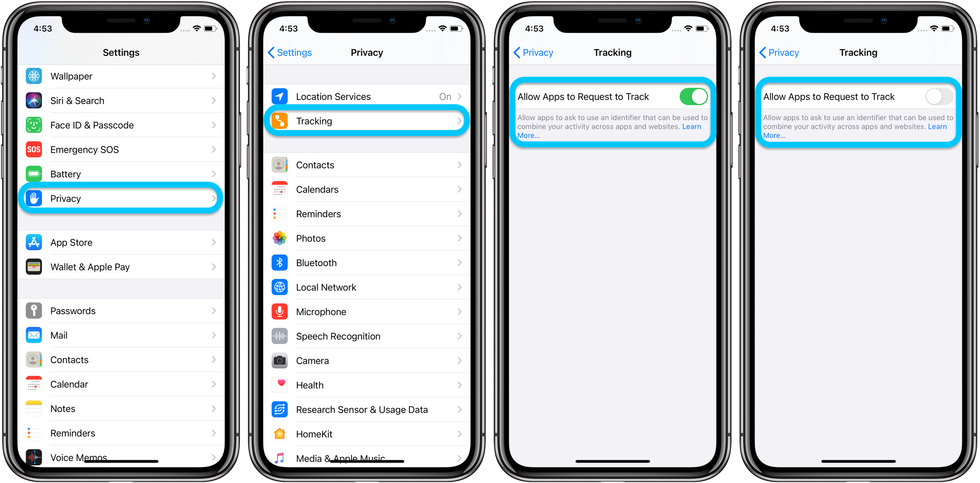The image size is (980, 483).
Task: Tap the Privacy settings icon
Action: [x=34, y=198]
